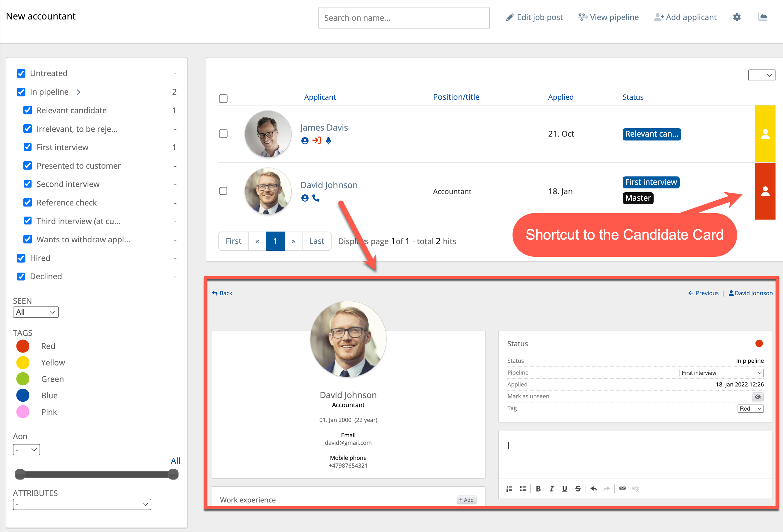Click Edit job post
This screenshot has height=532, width=783.
pos(535,17)
